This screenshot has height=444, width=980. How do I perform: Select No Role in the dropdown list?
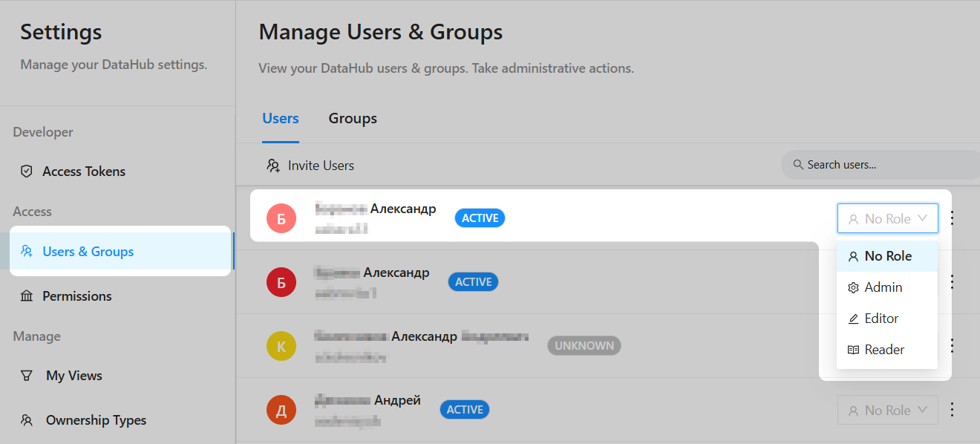(886, 256)
